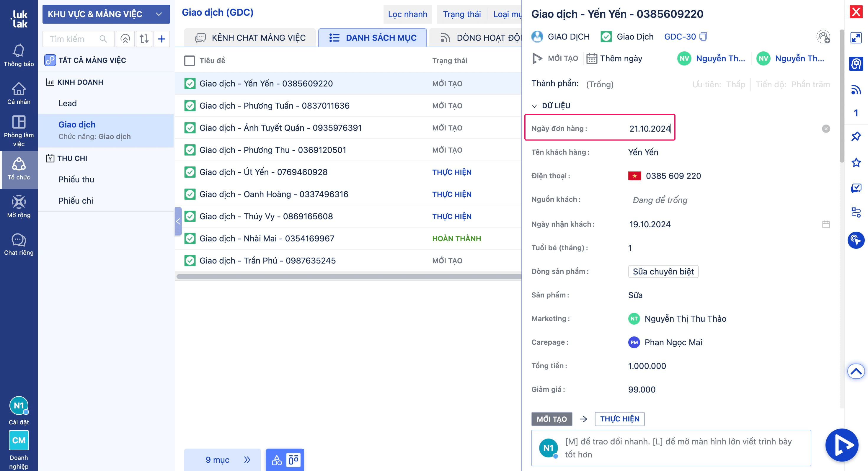Image resolution: width=868 pixels, height=471 pixels.
Task: Open KHU VỰC & MẢNG VIỆC dropdown
Action: click(106, 14)
